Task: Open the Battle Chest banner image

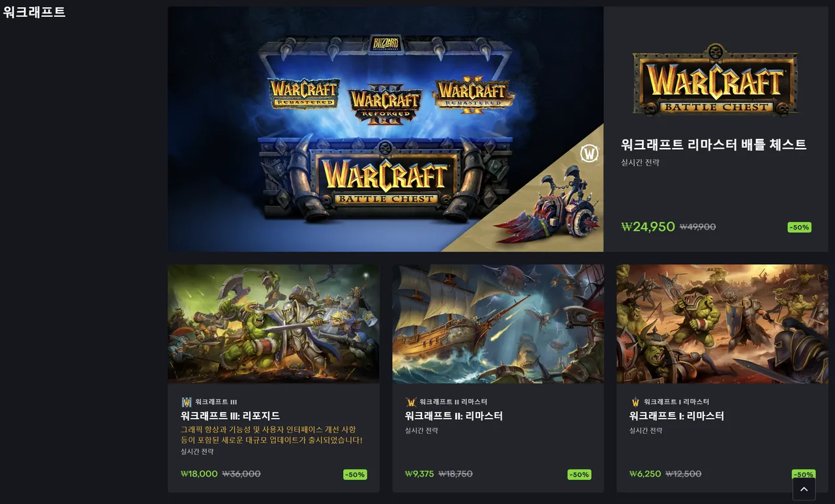Action: coord(386,129)
